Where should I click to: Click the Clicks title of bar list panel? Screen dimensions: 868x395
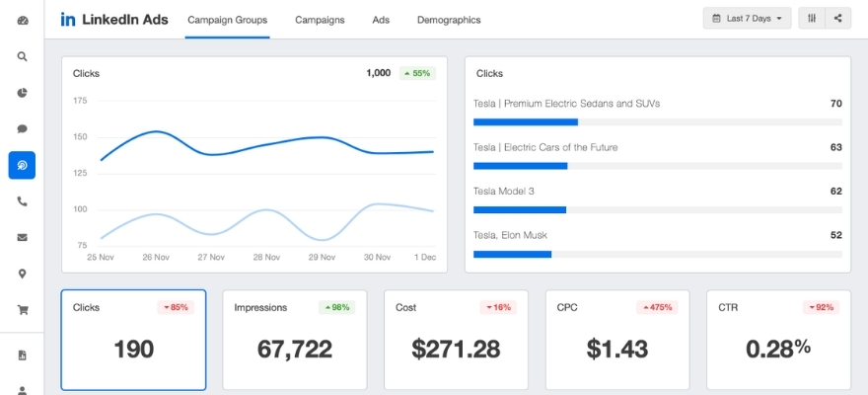pos(489,73)
